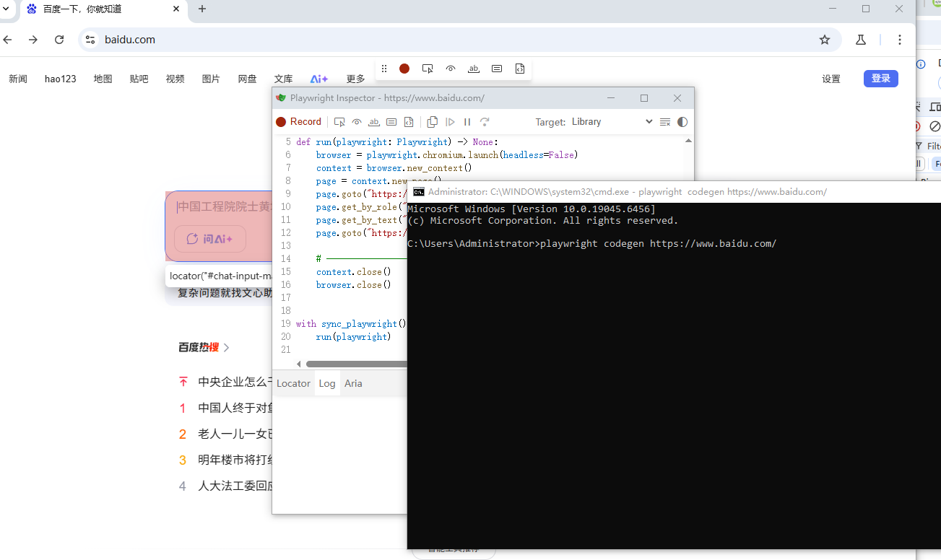This screenshot has width=941, height=560.
Task: Click the blue 登录 button
Action: pos(881,79)
